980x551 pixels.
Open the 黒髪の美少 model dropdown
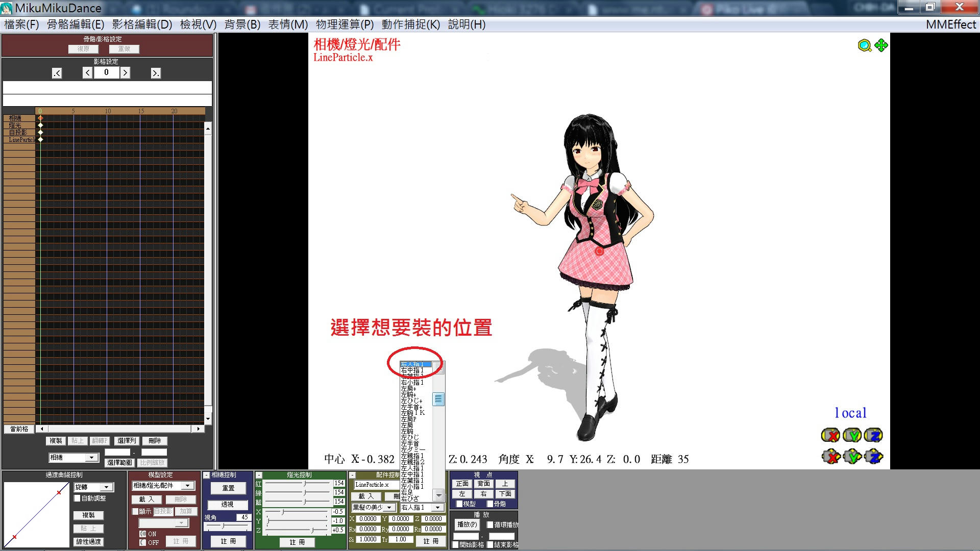(x=374, y=508)
